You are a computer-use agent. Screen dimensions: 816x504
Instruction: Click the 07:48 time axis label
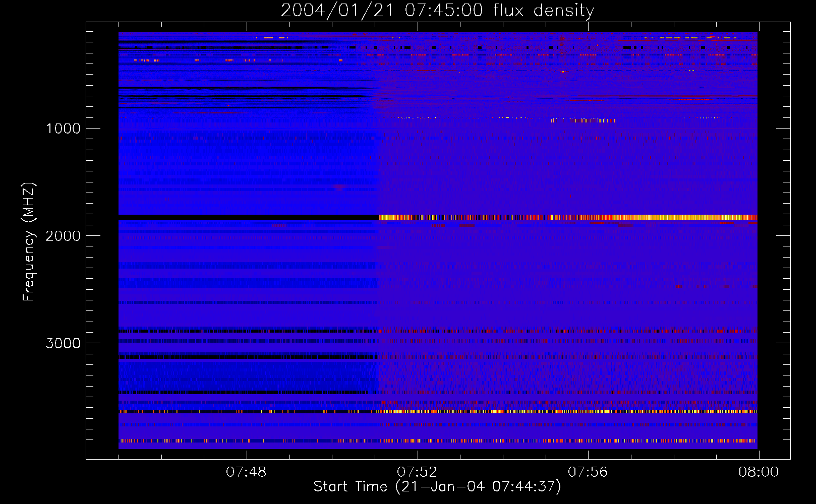click(246, 472)
